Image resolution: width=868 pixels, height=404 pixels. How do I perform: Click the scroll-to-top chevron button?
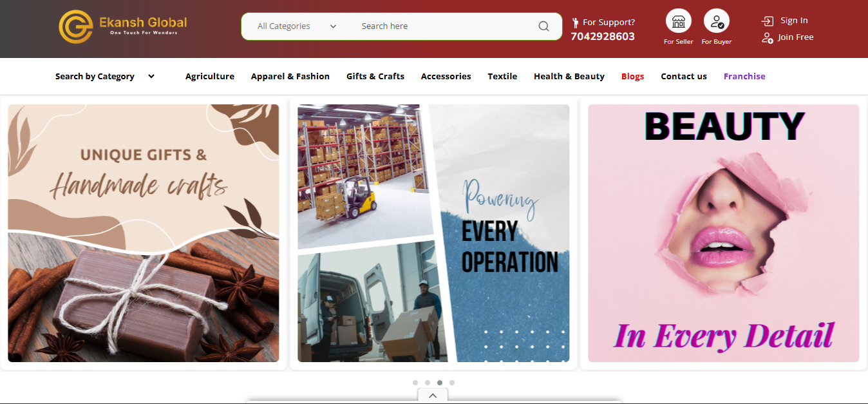[x=432, y=396]
